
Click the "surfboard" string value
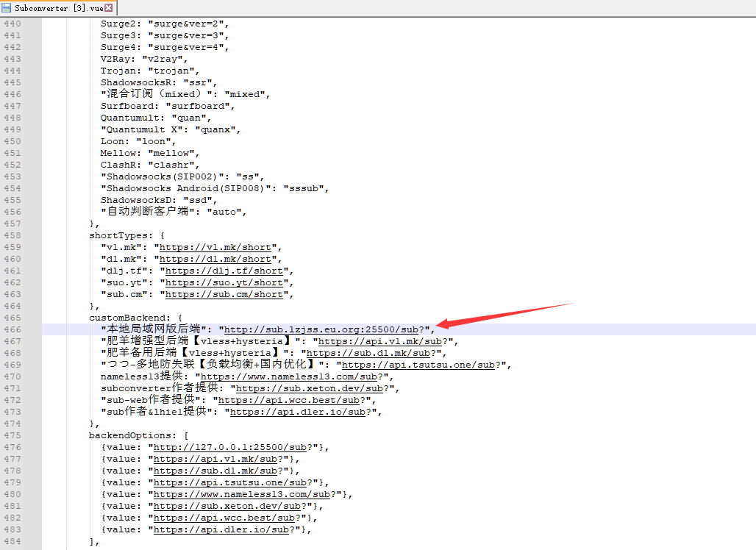[198, 106]
